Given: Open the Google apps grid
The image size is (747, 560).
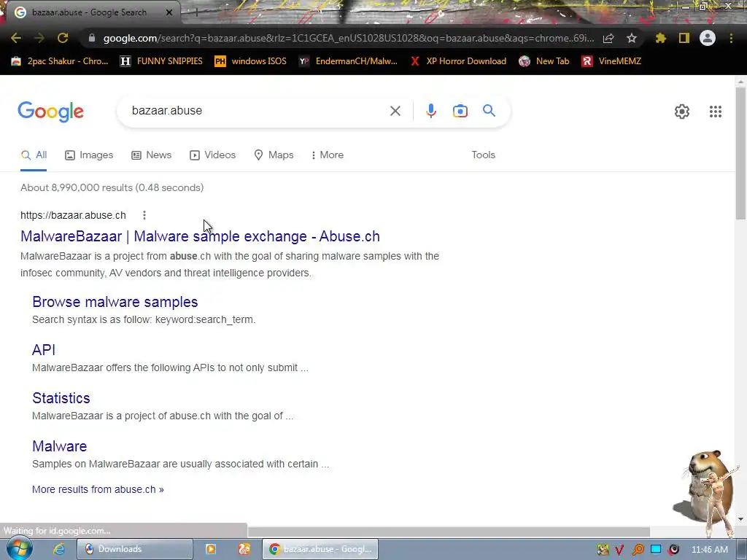Looking at the screenshot, I should point(716,112).
